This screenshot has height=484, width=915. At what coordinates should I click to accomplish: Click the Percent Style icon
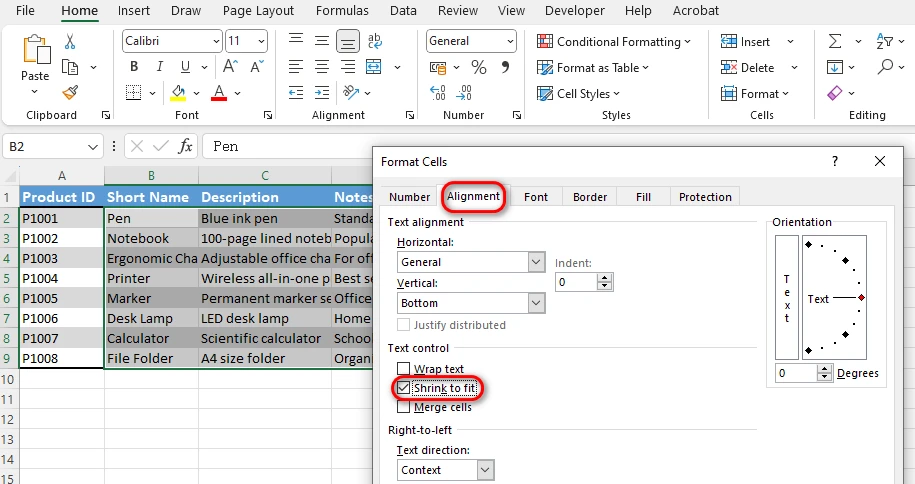(479, 67)
